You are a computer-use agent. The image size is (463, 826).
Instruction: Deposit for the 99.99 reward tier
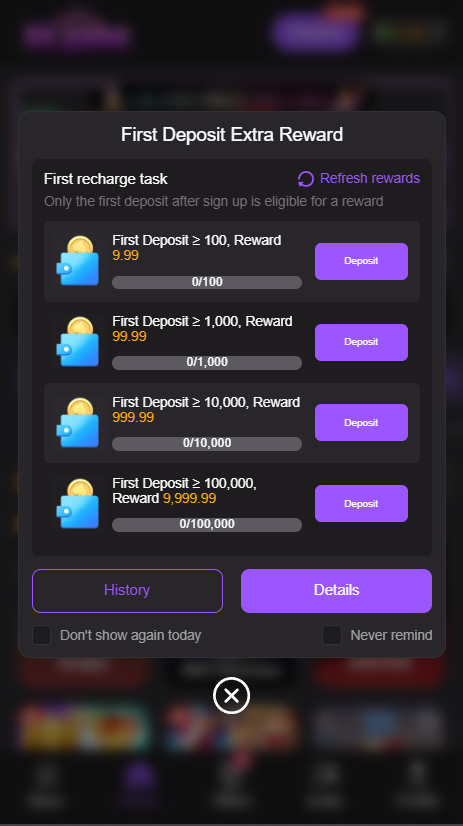(361, 342)
